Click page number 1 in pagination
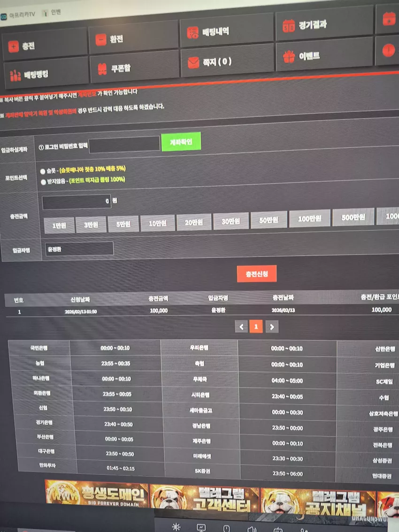 pos(256,327)
